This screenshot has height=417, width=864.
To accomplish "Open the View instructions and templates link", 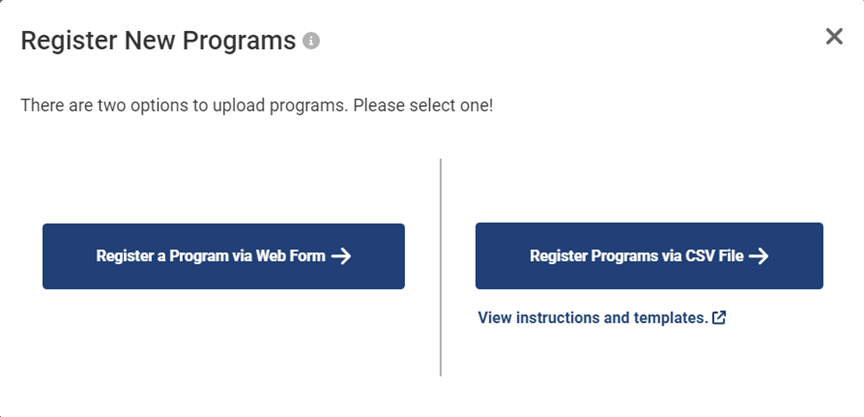I will click(592, 318).
